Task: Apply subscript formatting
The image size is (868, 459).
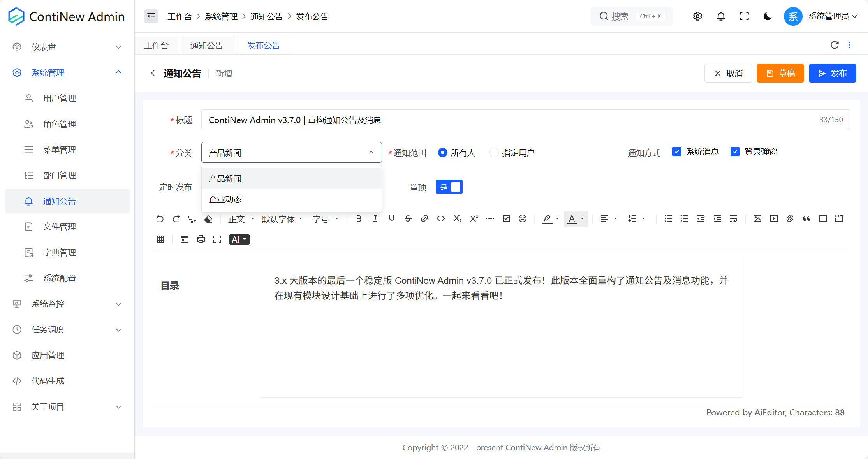Action: 457,219
